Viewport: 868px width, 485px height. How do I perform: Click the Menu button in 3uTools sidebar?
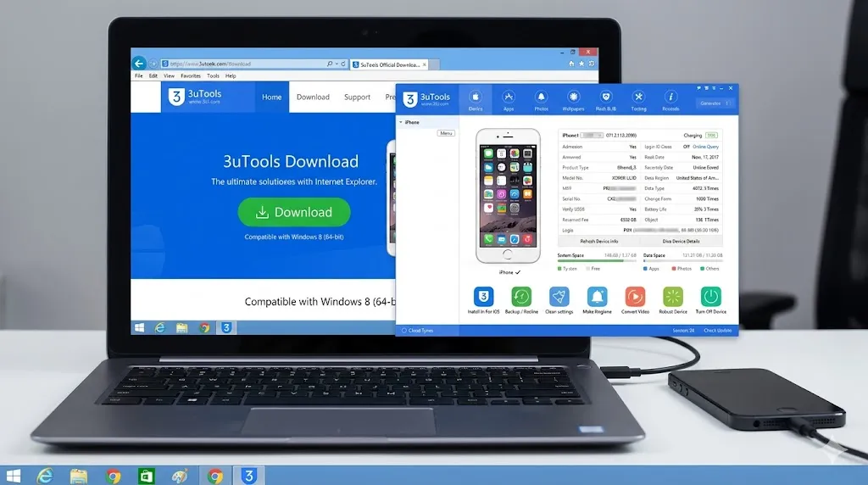coord(446,133)
